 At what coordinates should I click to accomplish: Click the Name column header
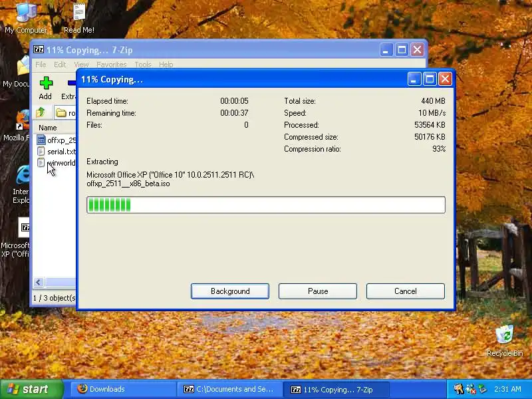tap(55, 128)
